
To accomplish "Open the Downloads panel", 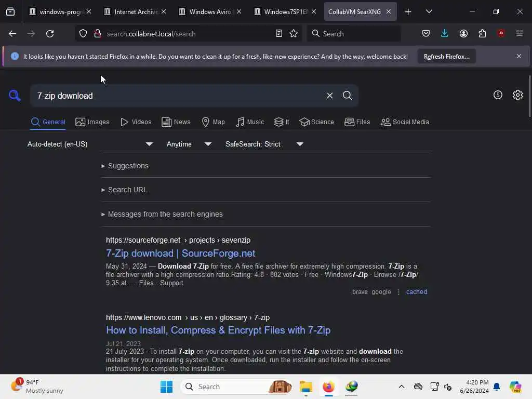I will click(445, 33).
